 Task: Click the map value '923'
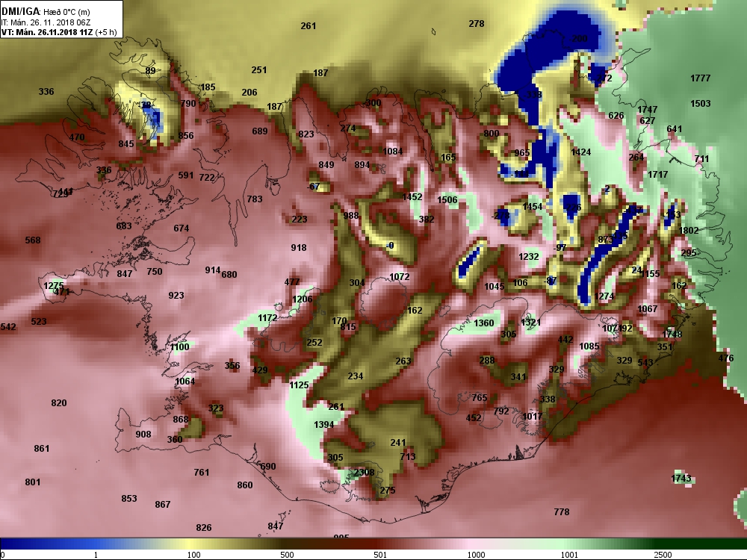(176, 295)
